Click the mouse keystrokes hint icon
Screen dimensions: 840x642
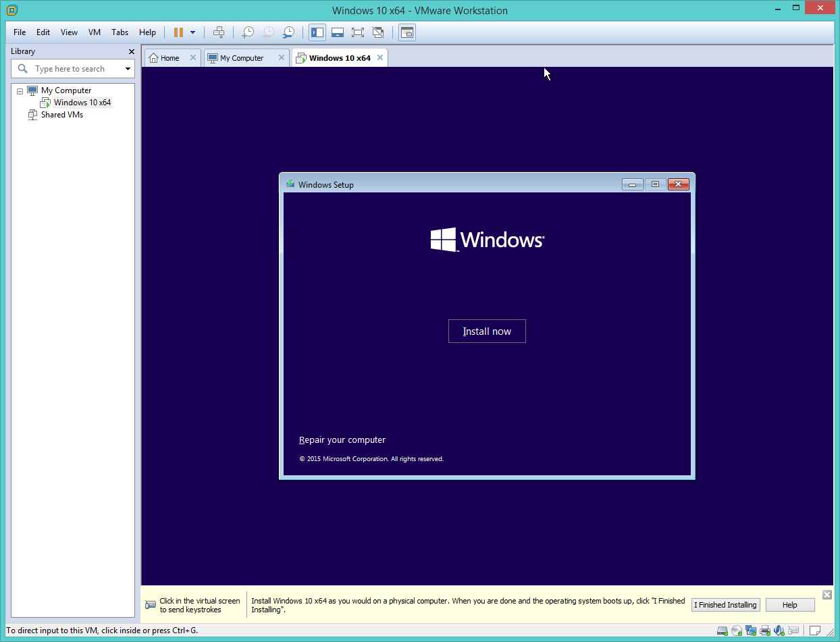tap(149, 604)
